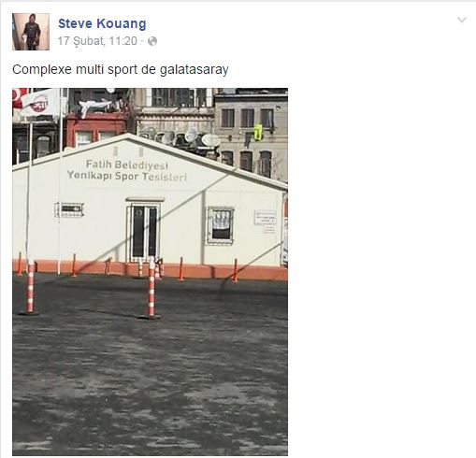Click Steve Kouang's profile picture
Screen dimensions: 476x458
point(31,32)
